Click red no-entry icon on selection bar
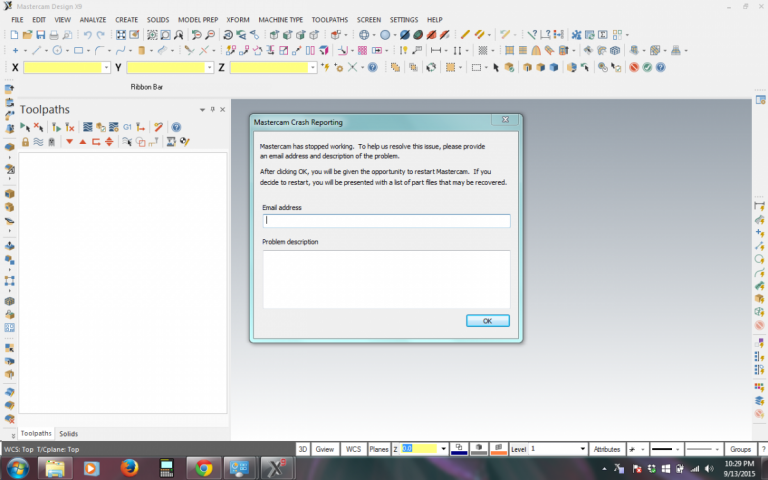This screenshot has height=480, width=768. tap(634, 68)
